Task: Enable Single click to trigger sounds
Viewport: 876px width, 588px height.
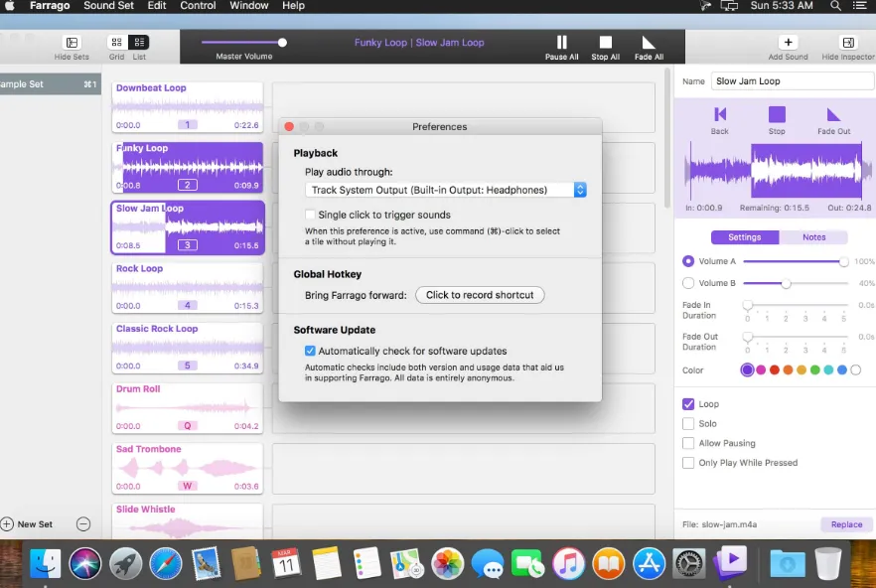Action: click(310, 215)
